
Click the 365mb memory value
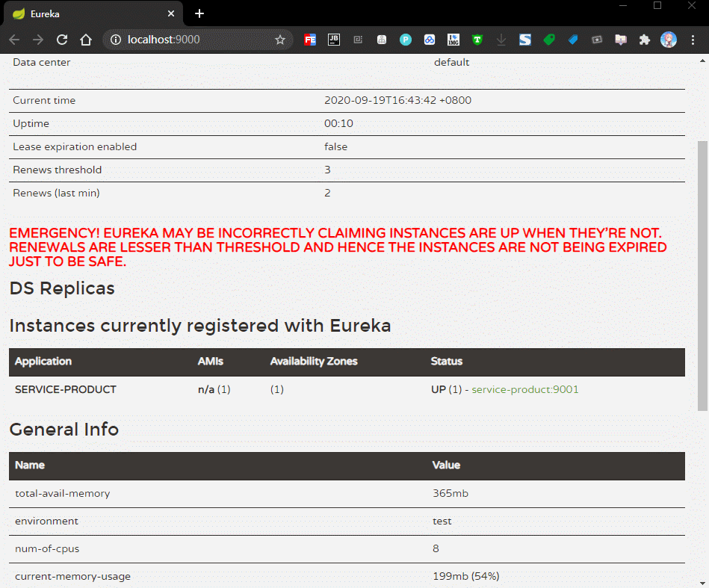click(451, 493)
